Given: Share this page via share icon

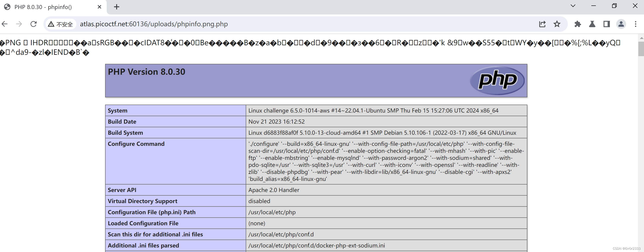Looking at the screenshot, I should coord(542,24).
